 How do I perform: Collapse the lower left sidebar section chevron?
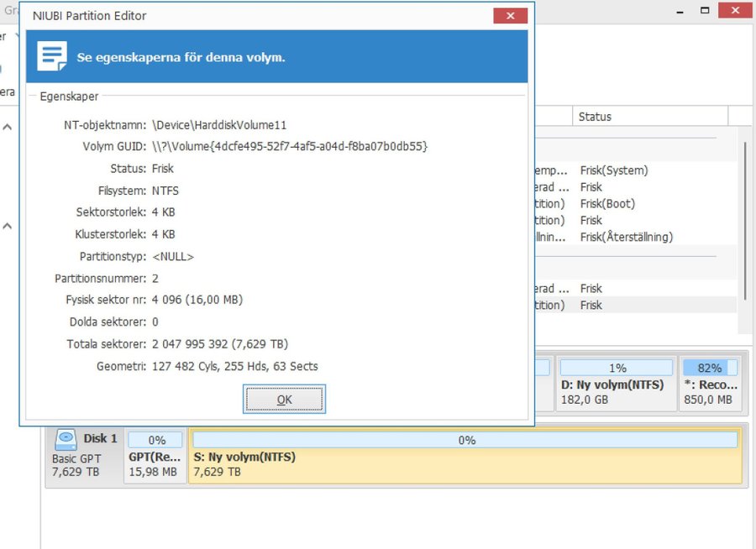(8, 226)
